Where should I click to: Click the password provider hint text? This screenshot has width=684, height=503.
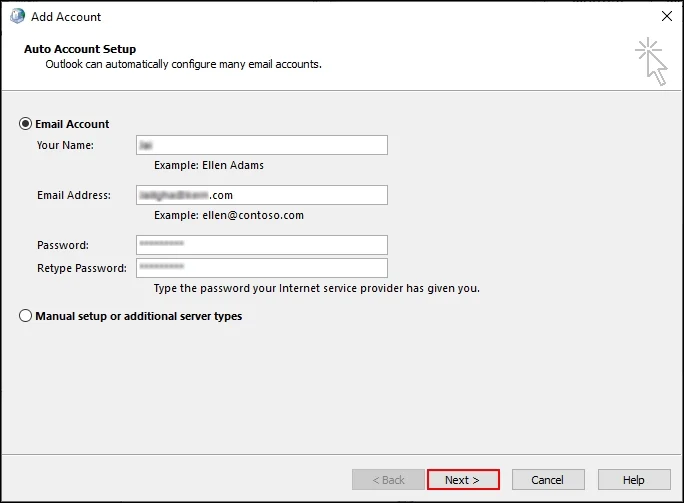317,288
